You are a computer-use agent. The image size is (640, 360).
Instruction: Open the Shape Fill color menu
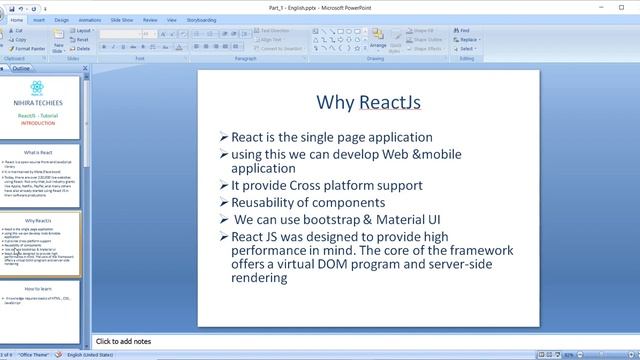tap(420, 31)
